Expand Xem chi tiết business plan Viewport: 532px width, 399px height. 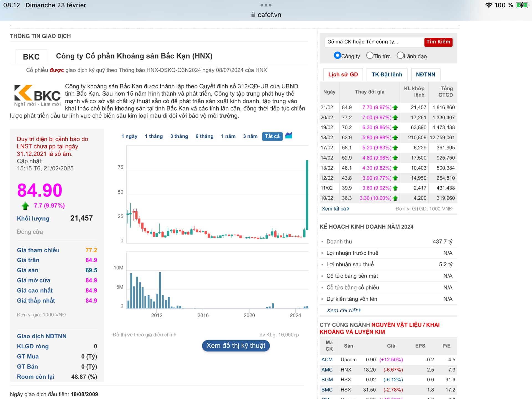pos(344,310)
